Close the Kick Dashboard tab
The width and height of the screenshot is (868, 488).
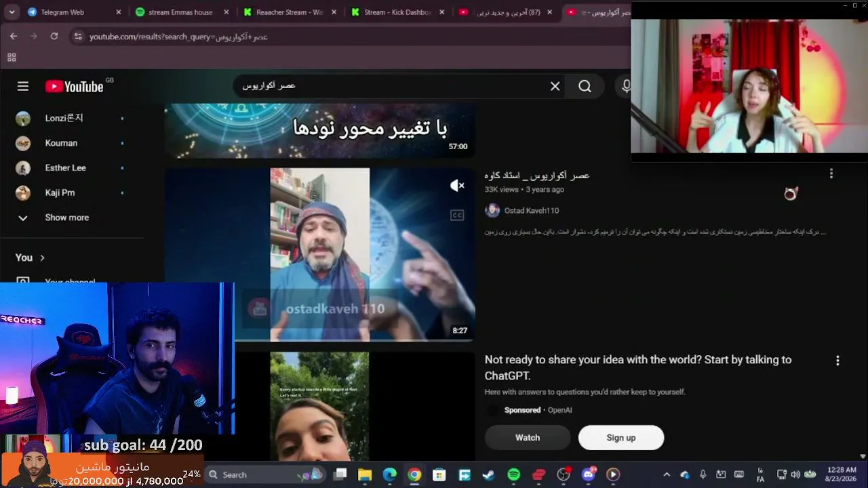point(442,12)
